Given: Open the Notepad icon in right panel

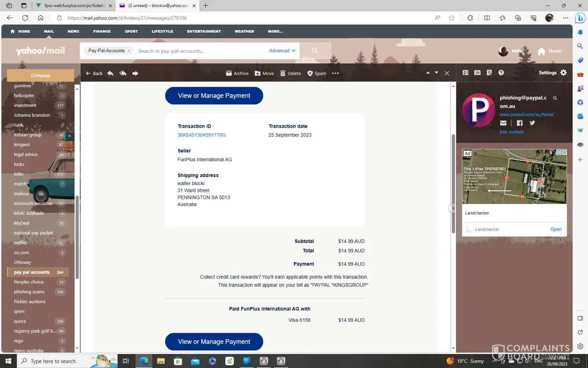Looking at the screenshot, I should pyautogui.click(x=489, y=72).
